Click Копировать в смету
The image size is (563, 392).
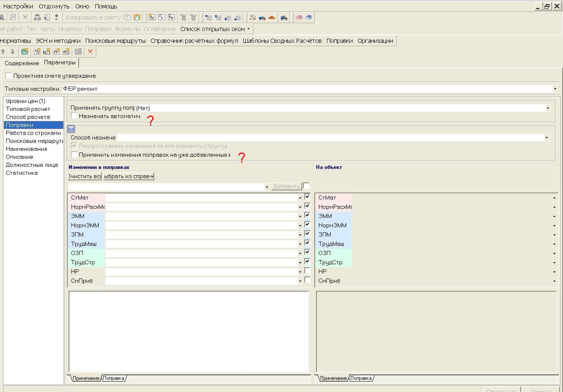tap(93, 17)
